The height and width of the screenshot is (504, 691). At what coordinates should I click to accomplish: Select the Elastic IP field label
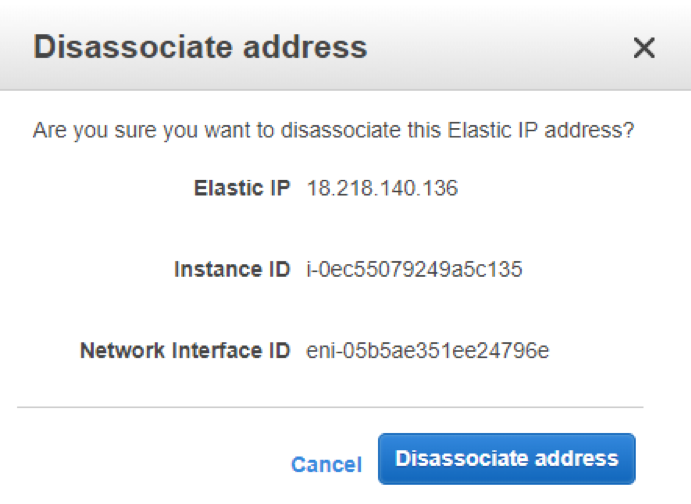pyautogui.click(x=241, y=188)
